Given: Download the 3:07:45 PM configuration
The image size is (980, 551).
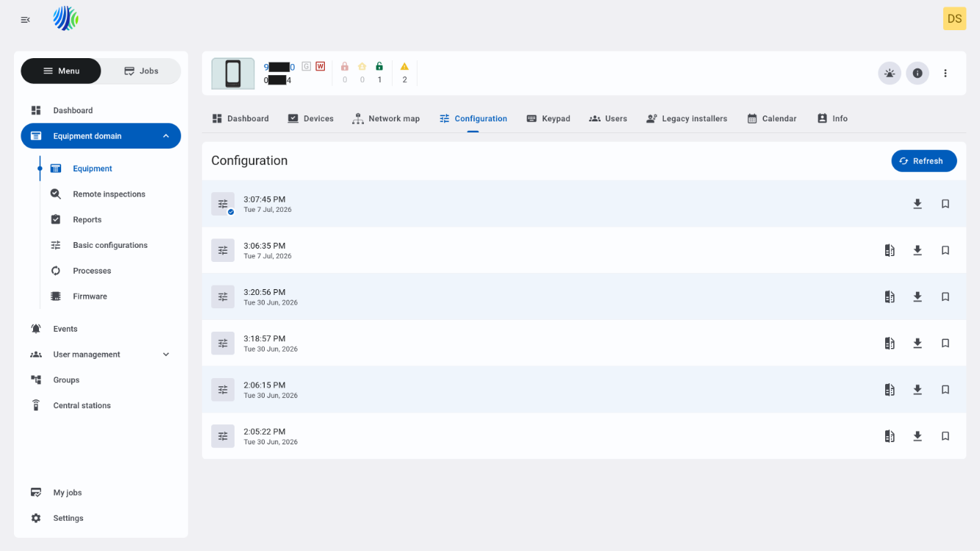Looking at the screenshot, I should [918, 204].
